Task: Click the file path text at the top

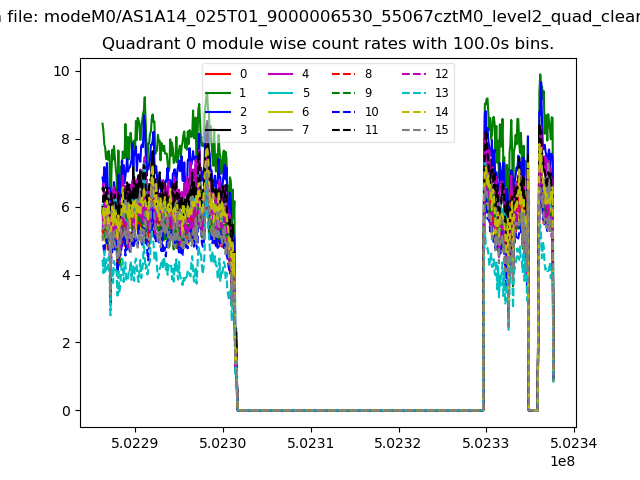Action: [x=320, y=15]
